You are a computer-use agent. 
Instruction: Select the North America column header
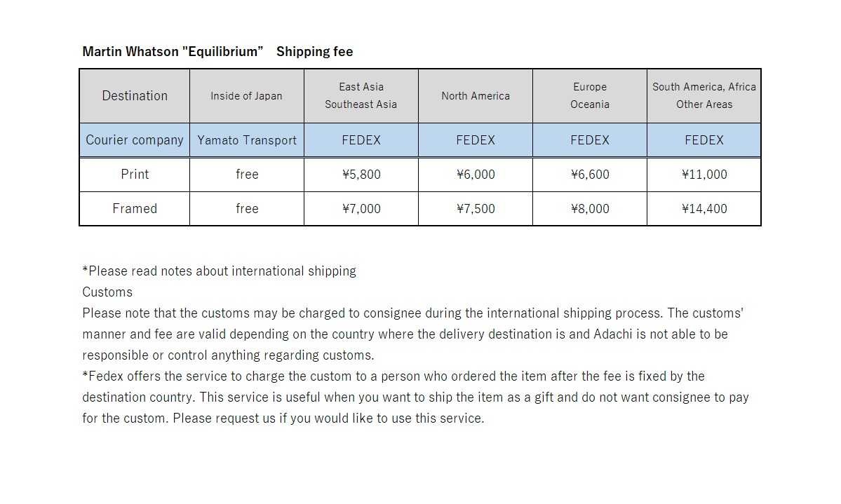click(476, 96)
